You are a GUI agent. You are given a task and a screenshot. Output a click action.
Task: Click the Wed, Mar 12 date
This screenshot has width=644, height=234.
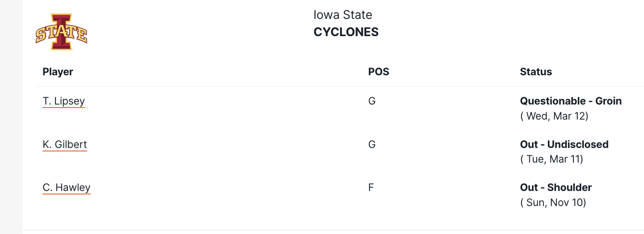click(x=554, y=116)
